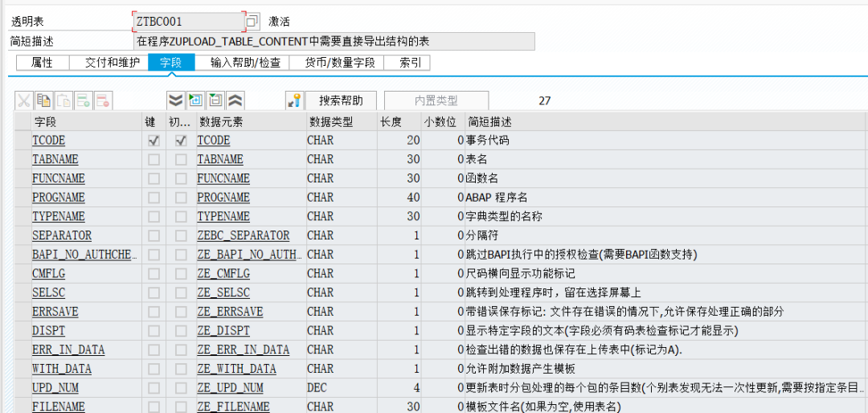Viewport: 868px width, 413px height.
Task: Click the 搜索帮助 button
Action: pos(341,100)
